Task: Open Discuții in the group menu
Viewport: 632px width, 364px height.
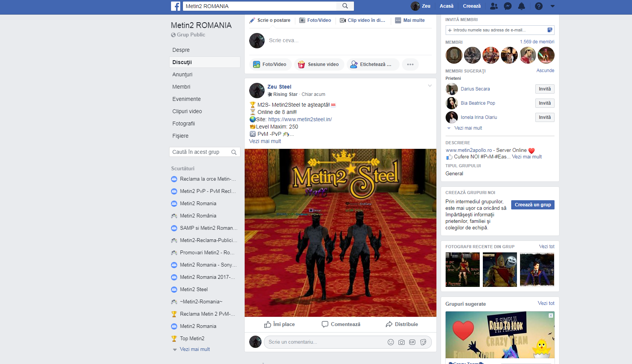Action: (204, 62)
